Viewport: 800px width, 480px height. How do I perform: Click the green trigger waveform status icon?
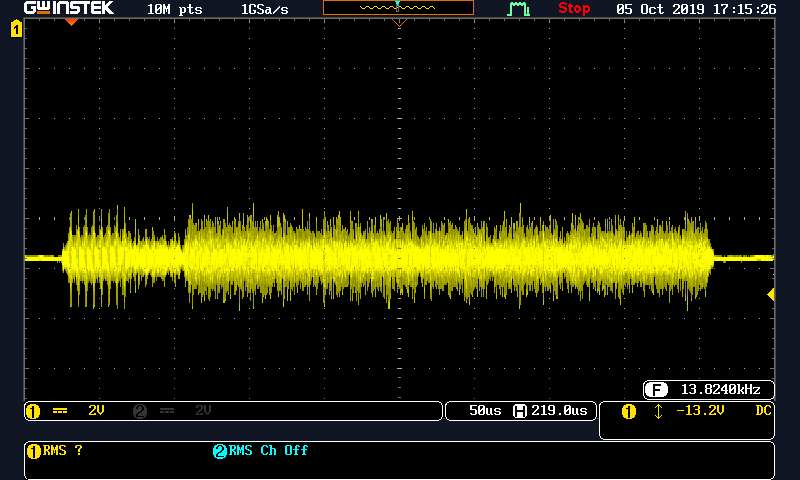[518, 9]
